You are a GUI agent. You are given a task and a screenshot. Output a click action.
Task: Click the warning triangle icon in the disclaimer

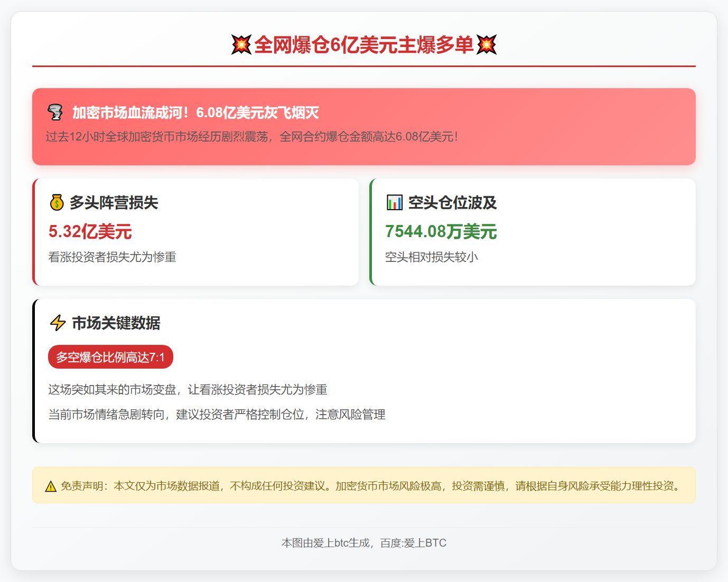[x=51, y=486]
